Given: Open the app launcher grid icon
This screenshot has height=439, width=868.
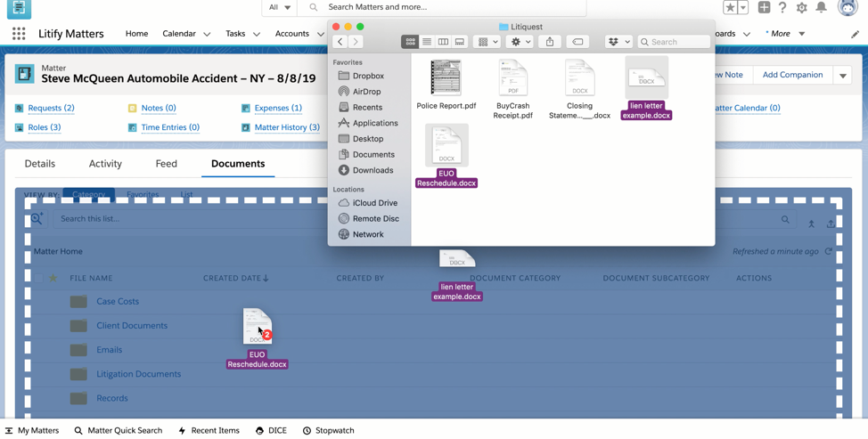Looking at the screenshot, I should pos(19,34).
